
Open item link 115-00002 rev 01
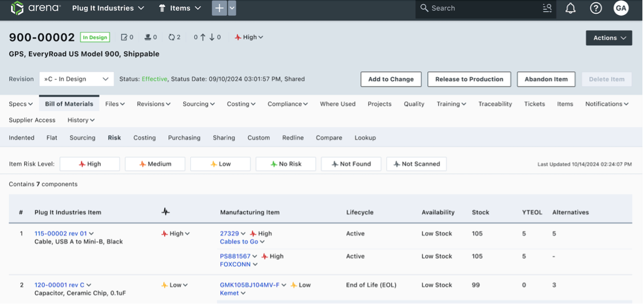[x=61, y=233]
